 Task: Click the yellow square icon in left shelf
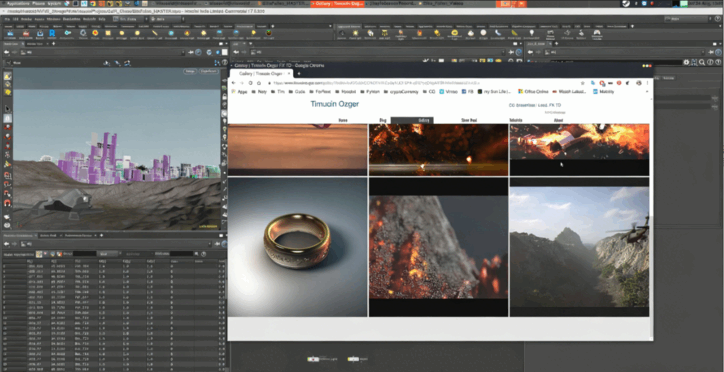point(108,33)
